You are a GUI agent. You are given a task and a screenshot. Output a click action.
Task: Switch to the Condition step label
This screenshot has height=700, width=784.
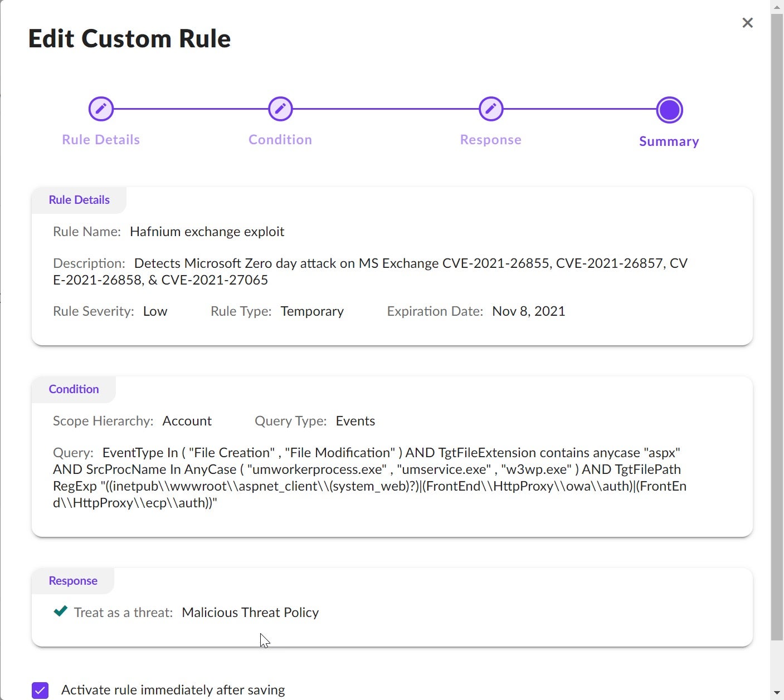[x=280, y=140]
